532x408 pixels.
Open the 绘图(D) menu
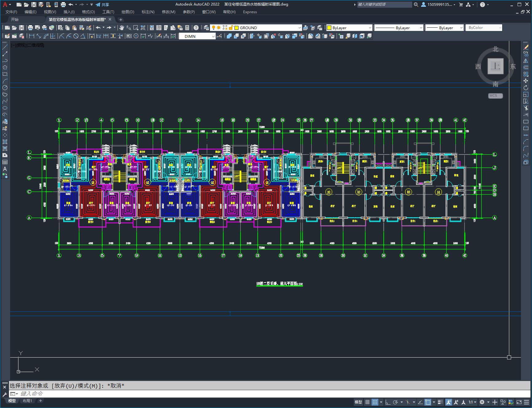(x=128, y=12)
